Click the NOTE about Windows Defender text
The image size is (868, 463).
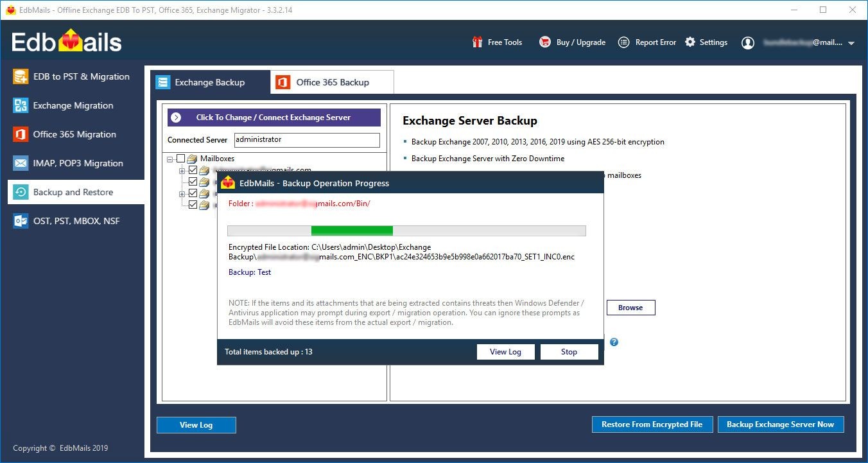point(406,313)
